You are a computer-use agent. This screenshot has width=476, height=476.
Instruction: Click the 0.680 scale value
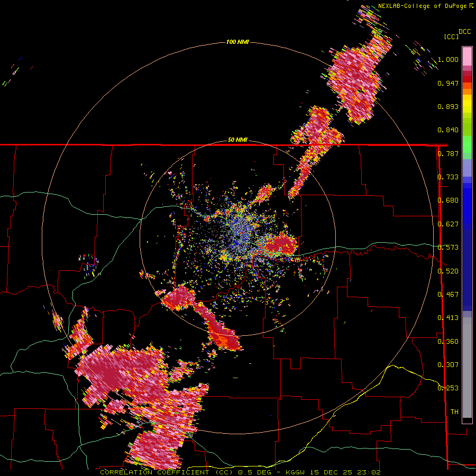(448, 200)
